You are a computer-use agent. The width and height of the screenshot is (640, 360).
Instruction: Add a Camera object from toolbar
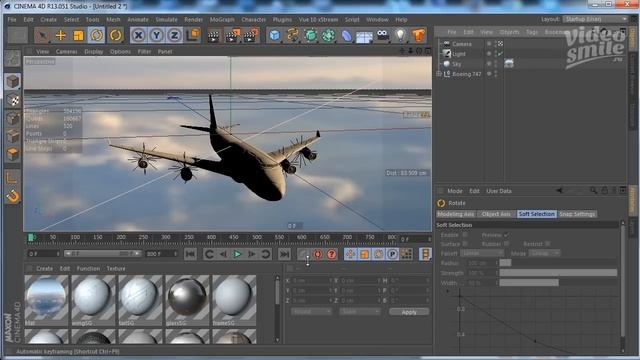[382, 35]
